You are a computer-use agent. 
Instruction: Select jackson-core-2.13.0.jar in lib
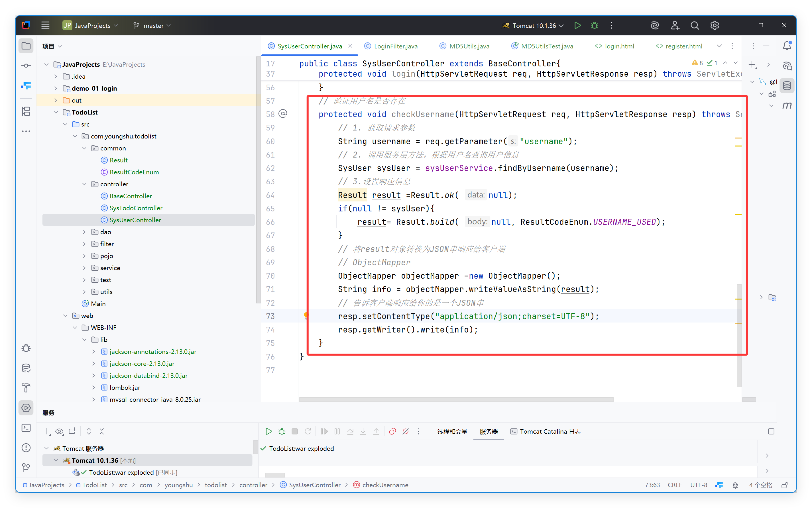coord(141,364)
